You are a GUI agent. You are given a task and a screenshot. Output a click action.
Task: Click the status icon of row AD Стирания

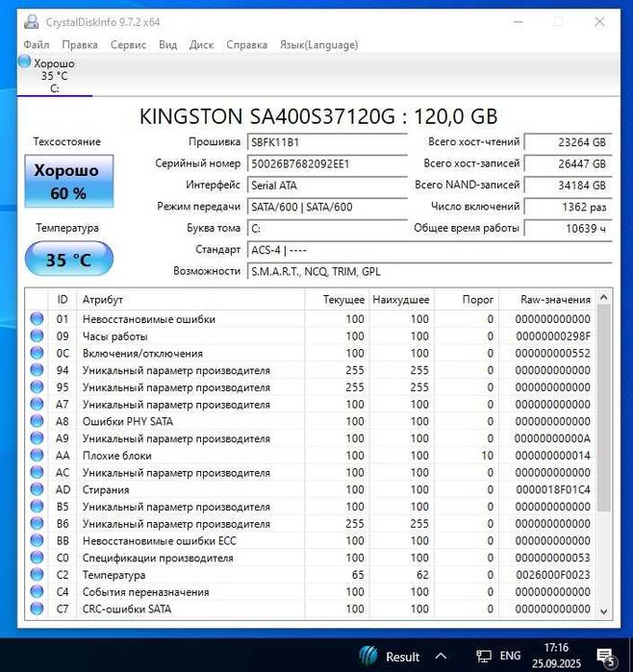click(x=37, y=489)
